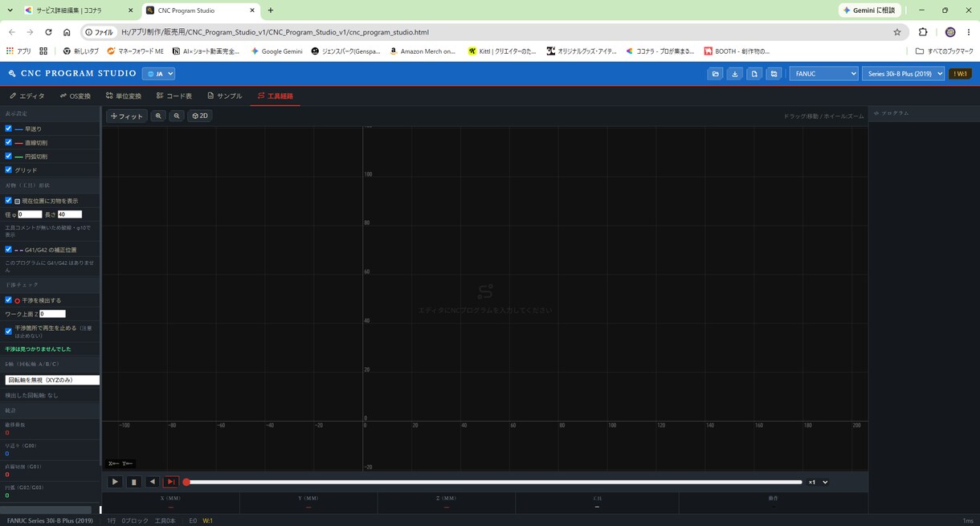Click the Gemini に相談 button
Image resolution: width=980 pixels, height=526 pixels.
(x=871, y=10)
